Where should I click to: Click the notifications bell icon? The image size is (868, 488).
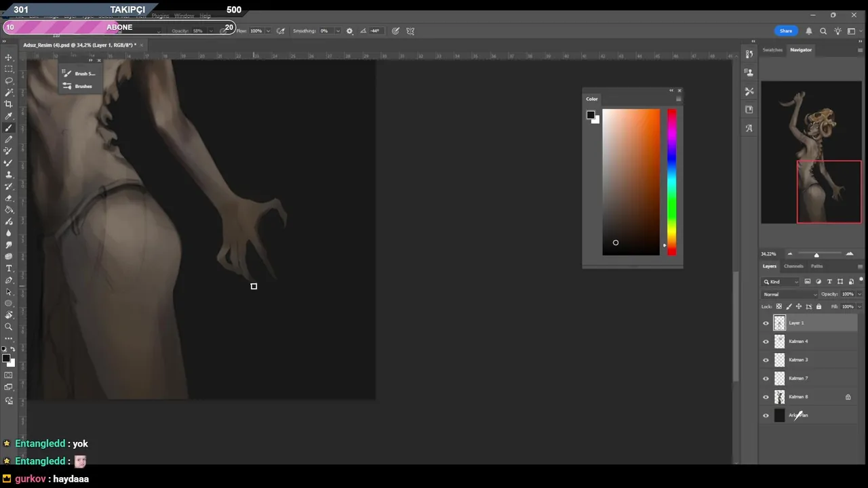809,31
